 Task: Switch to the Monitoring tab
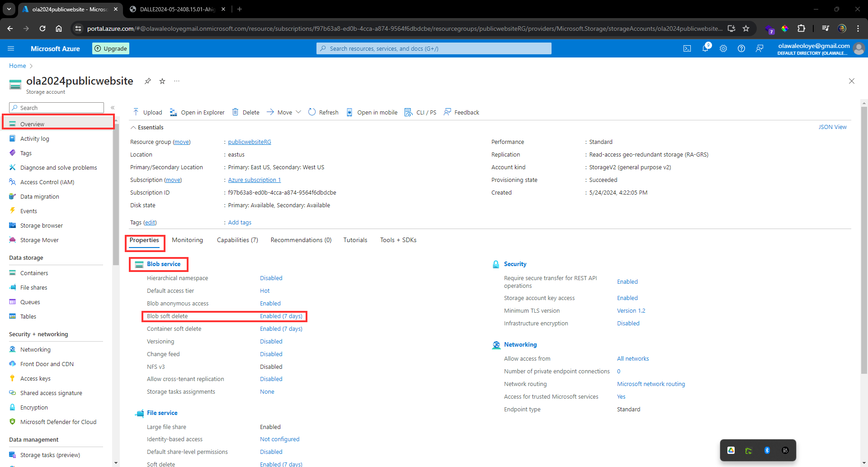click(187, 240)
